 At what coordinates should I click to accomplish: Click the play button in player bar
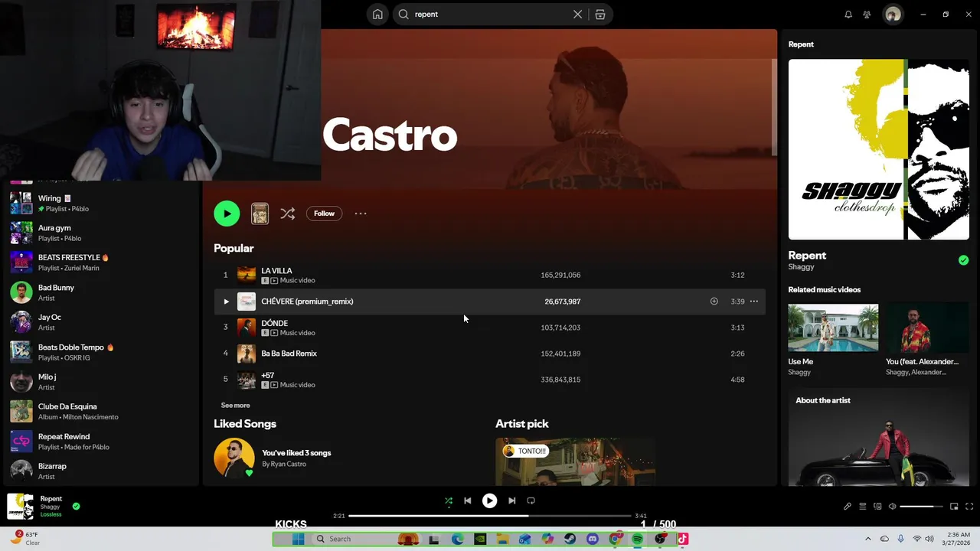[x=489, y=500]
